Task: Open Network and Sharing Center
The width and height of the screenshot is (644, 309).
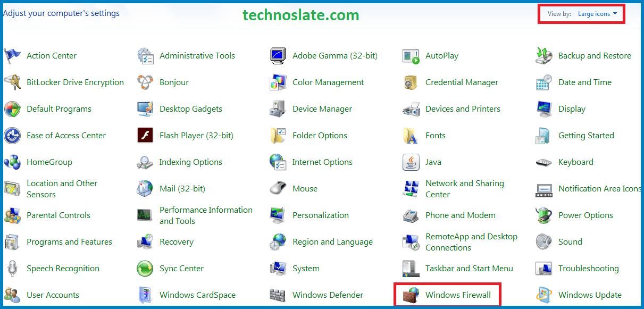Action: [x=464, y=189]
